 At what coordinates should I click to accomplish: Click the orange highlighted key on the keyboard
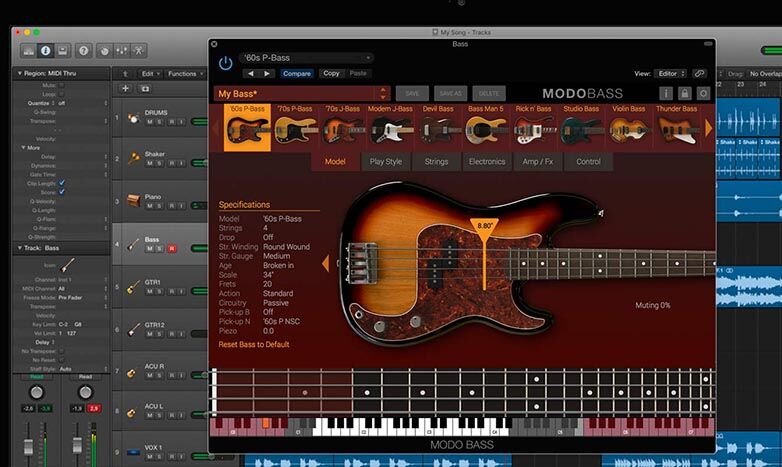[266, 424]
